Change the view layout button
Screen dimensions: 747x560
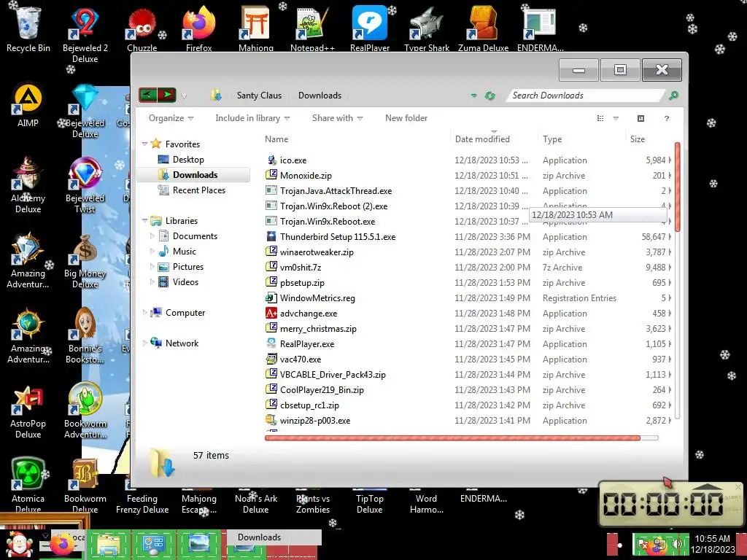(x=600, y=118)
